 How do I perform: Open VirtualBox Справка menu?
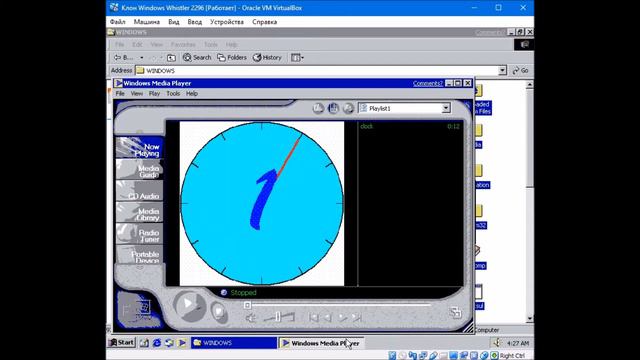(x=264, y=22)
